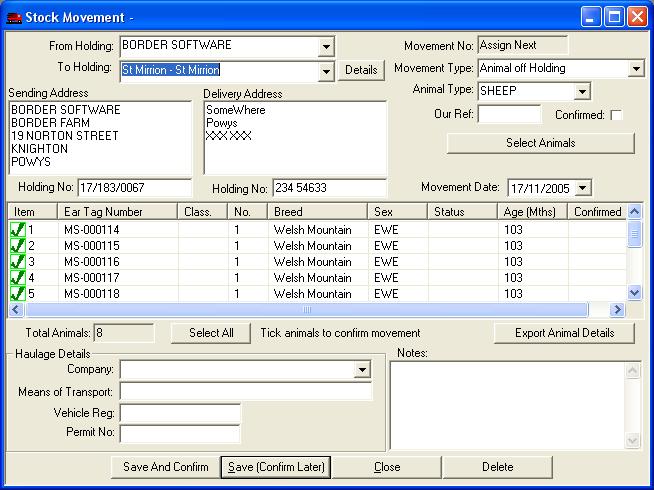
Task: Open the Movement Date picker
Action: (x=584, y=188)
